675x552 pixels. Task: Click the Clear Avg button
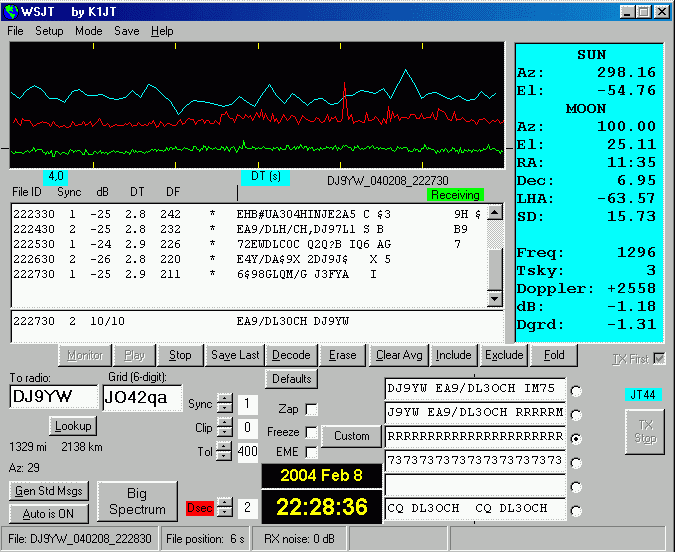(399, 355)
